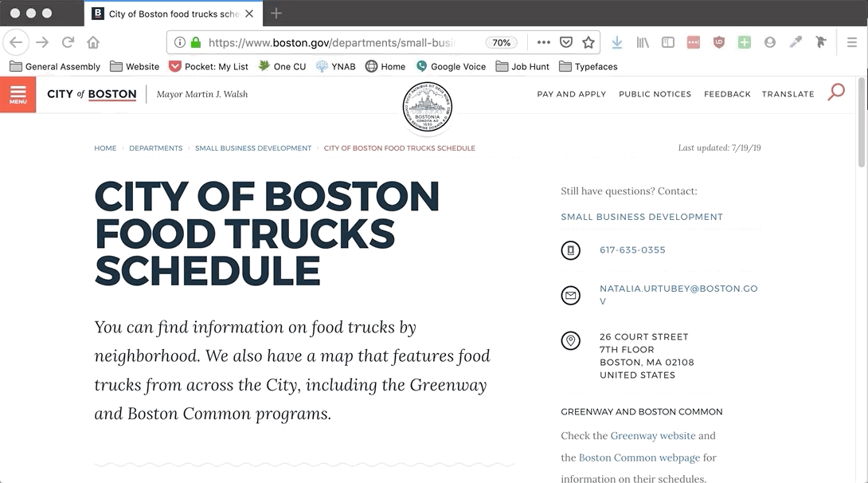This screenshot has width=868, height=483.
Task: Reload the page with the refresh icon
Action: tap(68, 42)
